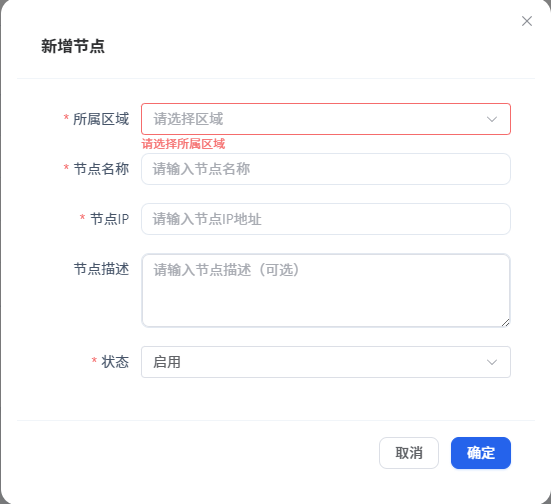The width and height of the screenshot is (551, 504).
Task: Click the 请选择区域 placeholder text
Action: click(x=188, y=119)
